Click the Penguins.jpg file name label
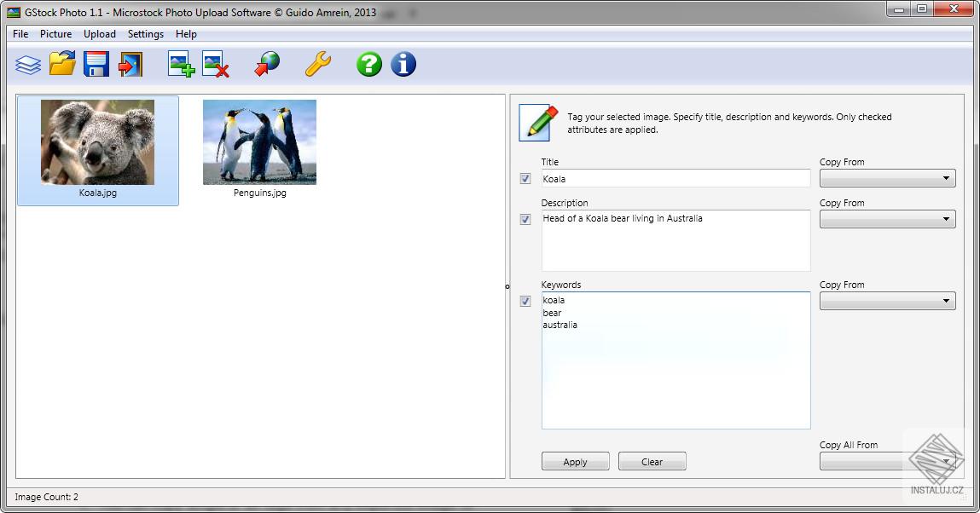Viewport: 980px width, 513px height. tap(260, 193)
